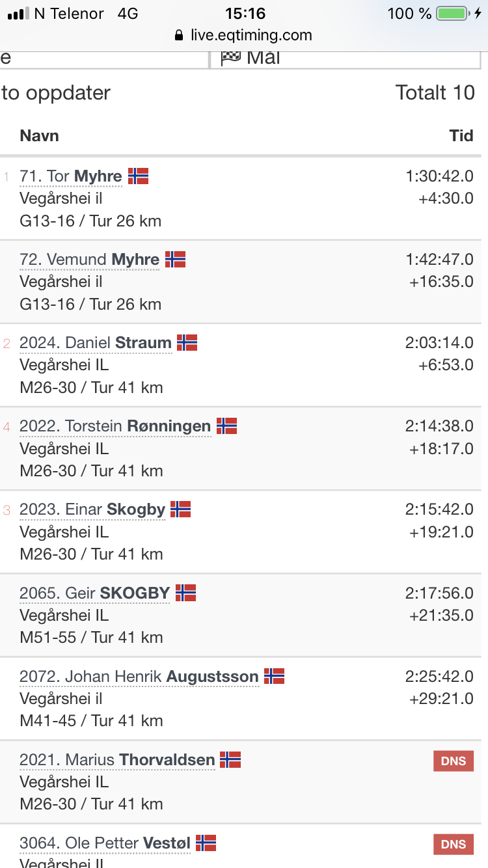Tap the flag icon next to Vemund Myhre
The image size is (488, 868).
[175, 260]
